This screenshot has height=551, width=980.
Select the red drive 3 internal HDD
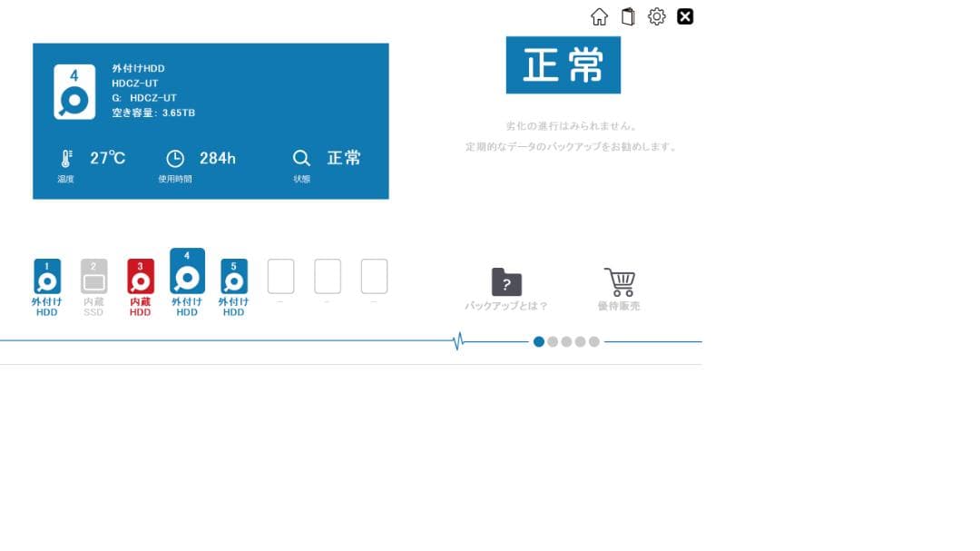point(141,277)
